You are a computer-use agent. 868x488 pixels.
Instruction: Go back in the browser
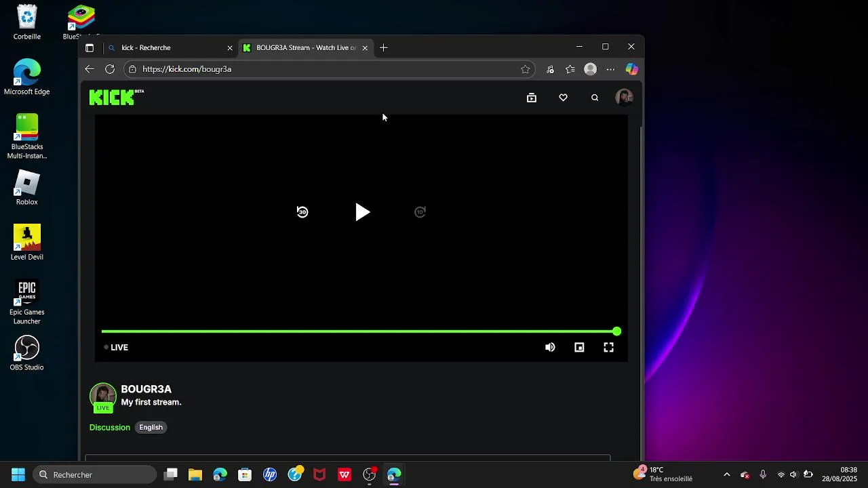tap(90, 69)
